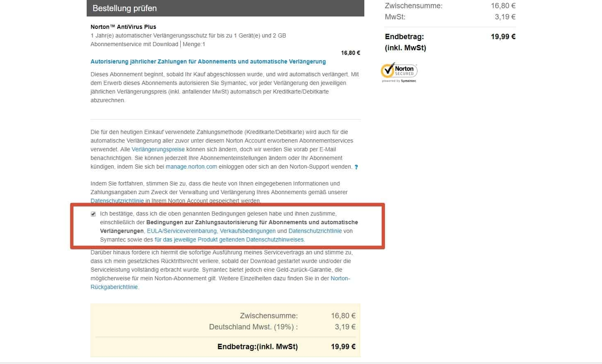The image size is (602, 364).
Task: Open Datenschutzrichtlinie link after 'gemäß unserer'
Action: (117, 201)
